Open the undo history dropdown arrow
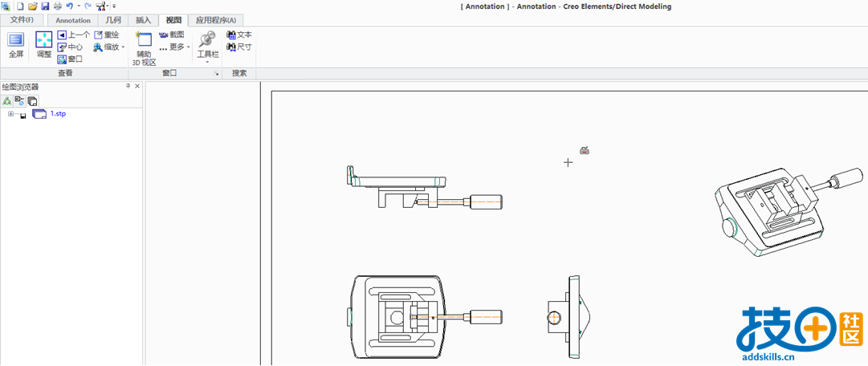 (79, 6)
